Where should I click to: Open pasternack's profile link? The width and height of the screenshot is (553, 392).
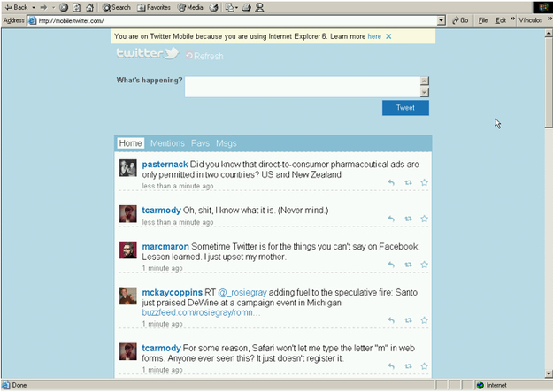165,164
